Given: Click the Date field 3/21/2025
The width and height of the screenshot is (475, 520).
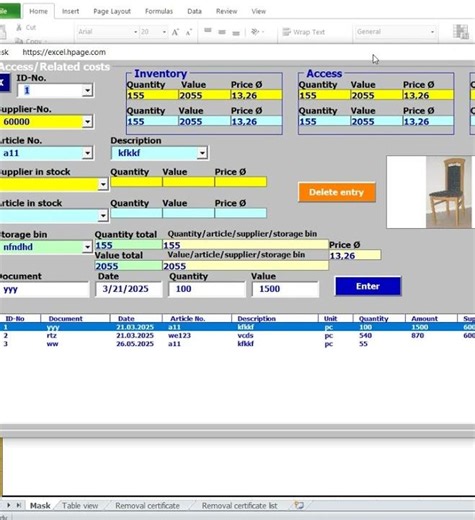Looking at the screenshot, I should [x=129, y=289].
